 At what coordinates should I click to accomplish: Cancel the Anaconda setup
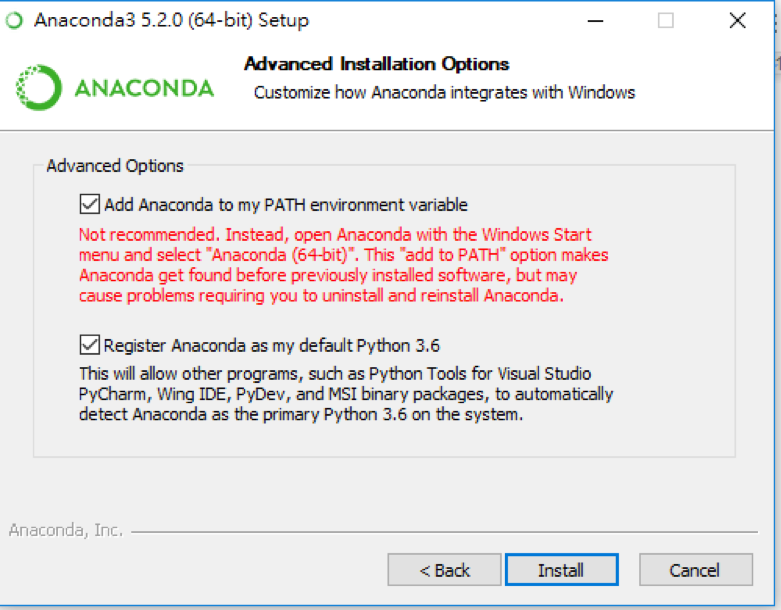click(696, 570)
